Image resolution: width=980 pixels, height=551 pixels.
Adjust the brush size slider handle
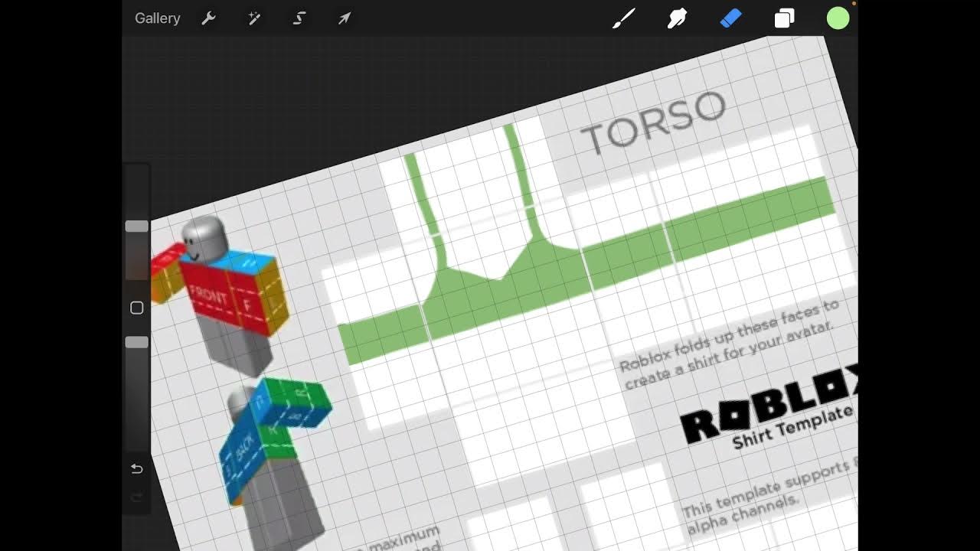click(137, 227)
